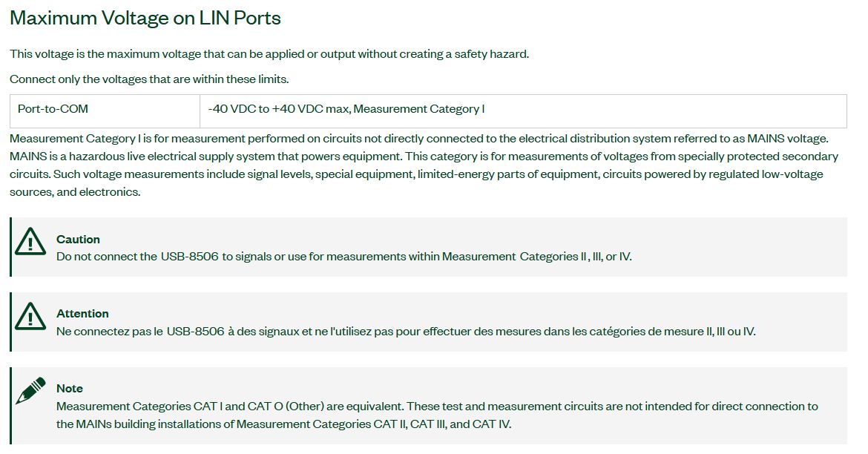Click the Note pencil icon
Viewport: 868px width, 454px height.
click(x=30, y=390)
